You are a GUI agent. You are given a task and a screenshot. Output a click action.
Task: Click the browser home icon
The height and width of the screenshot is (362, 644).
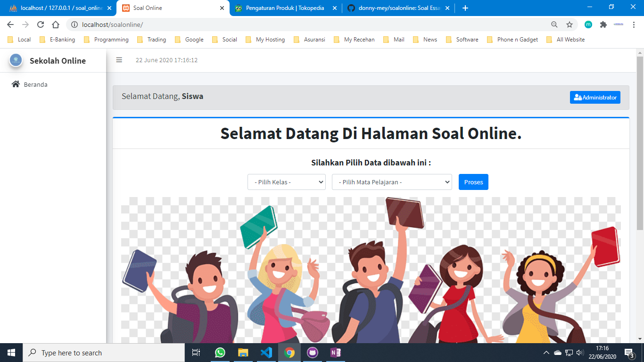pos(56,25)
